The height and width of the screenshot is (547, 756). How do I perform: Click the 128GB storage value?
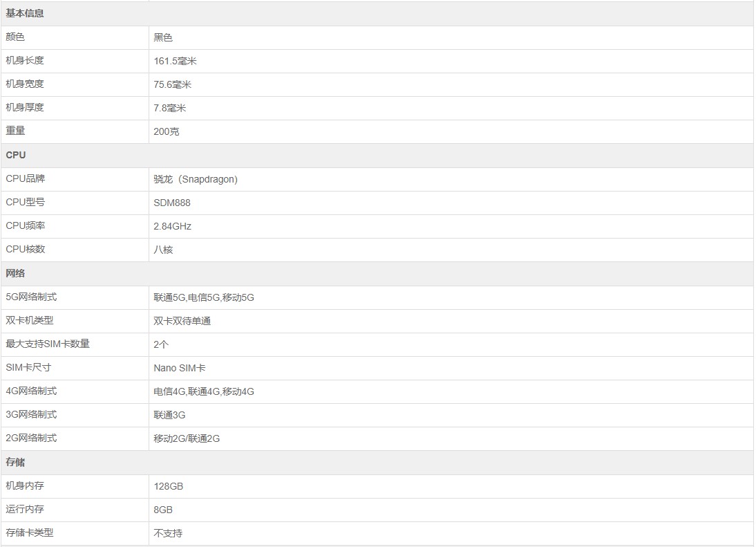click(169, 487)
